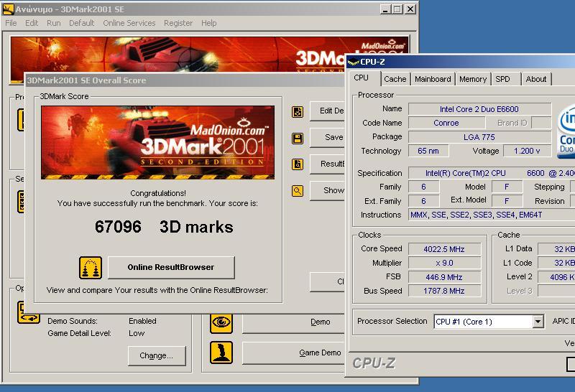Open the Help menu in 3DMark
This screenshot has height=392, width=575.
[x=209, y=23]
